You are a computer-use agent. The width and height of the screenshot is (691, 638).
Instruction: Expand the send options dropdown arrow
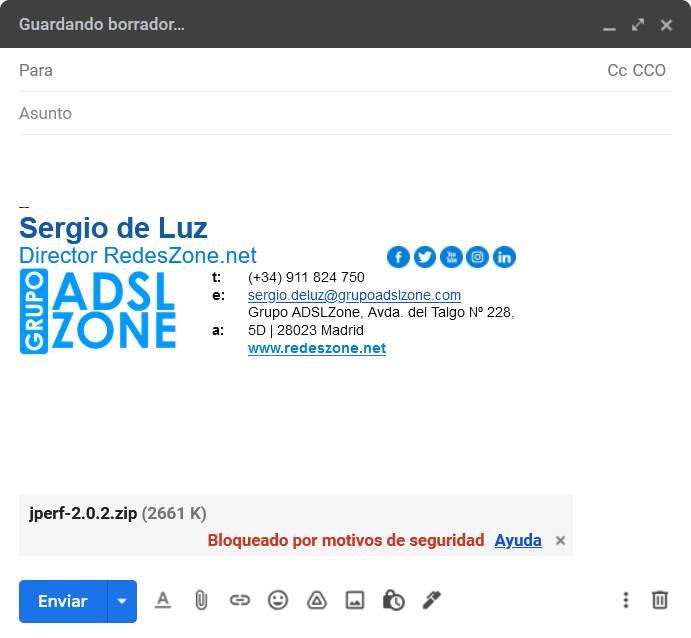[122, 601]
